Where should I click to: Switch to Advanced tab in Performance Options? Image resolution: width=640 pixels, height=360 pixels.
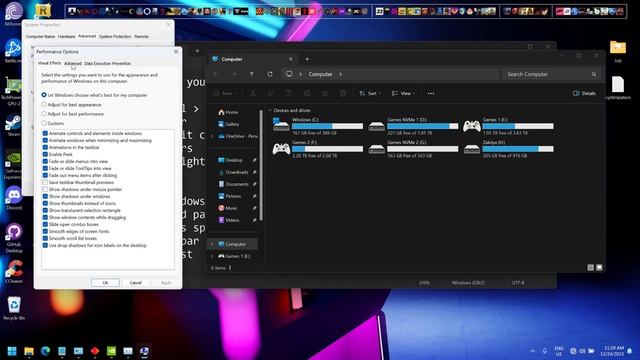pyautogui.click(x=73, y=63)
